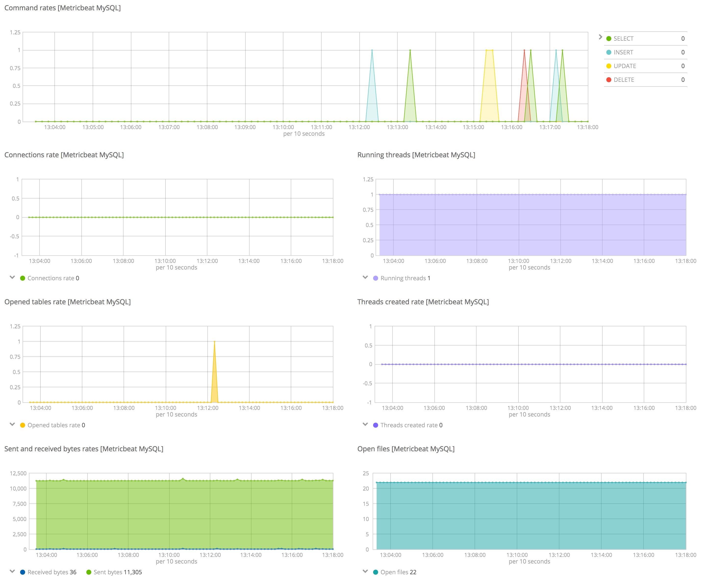Expand the Open files legend chevron
The image size is (706, 588).
point(366,571)
